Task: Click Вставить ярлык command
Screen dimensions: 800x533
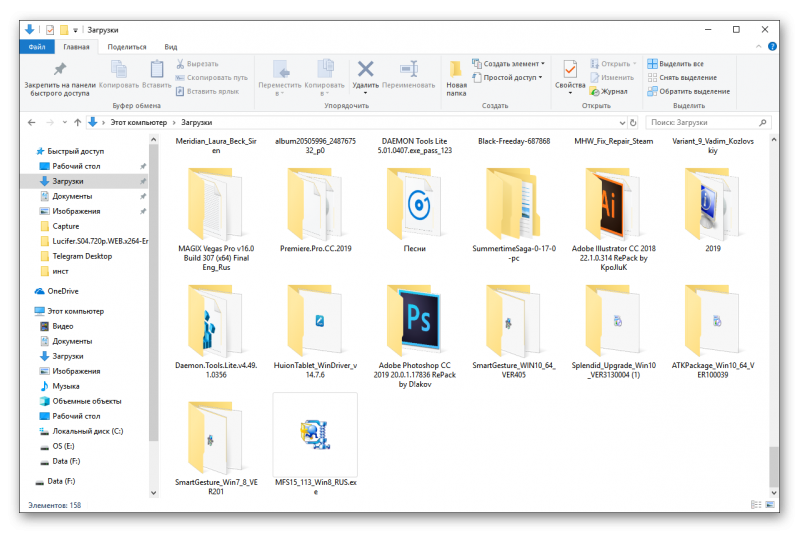Action: (207, 91)
